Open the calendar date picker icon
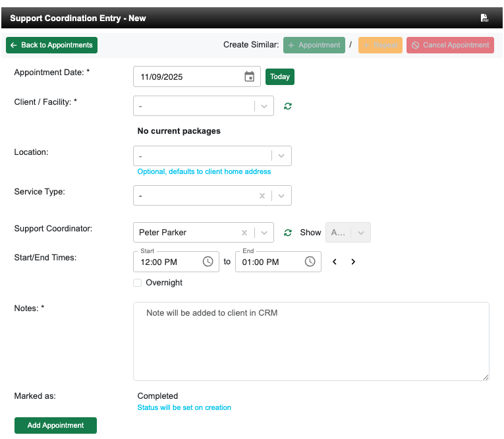The width and height of the screenshot is (504, 439). tap(250, 76)
